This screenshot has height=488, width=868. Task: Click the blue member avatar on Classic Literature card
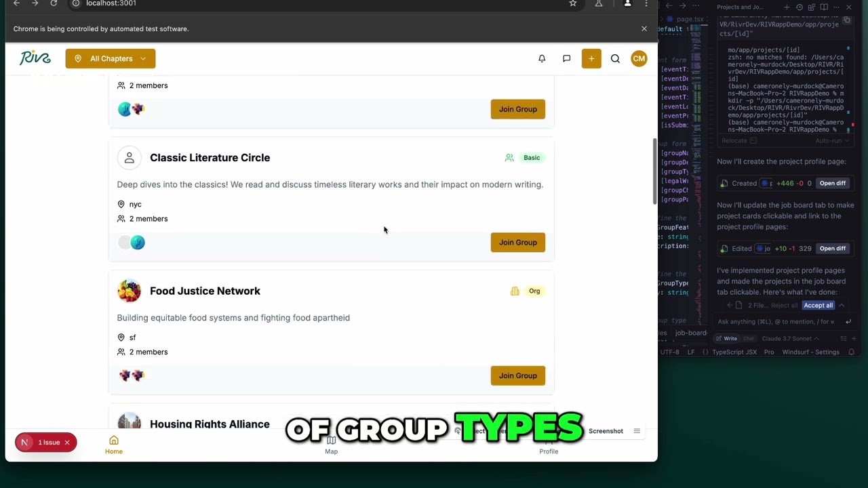pyautogui.click(x=138, y=243)
